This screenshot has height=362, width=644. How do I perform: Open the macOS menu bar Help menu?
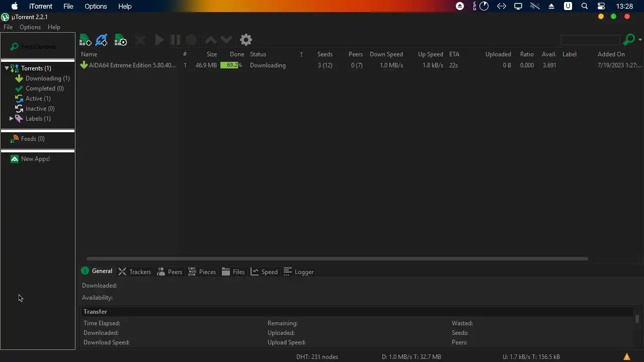point(125,6)
